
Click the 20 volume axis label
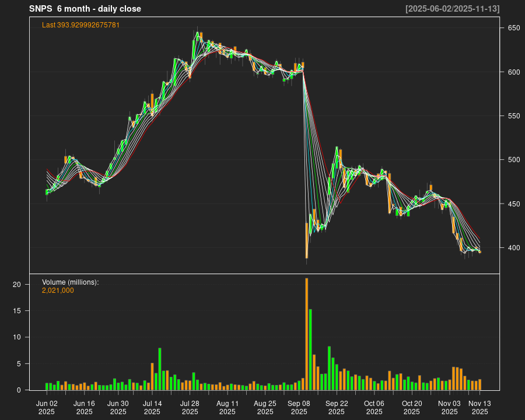[17, 285]
